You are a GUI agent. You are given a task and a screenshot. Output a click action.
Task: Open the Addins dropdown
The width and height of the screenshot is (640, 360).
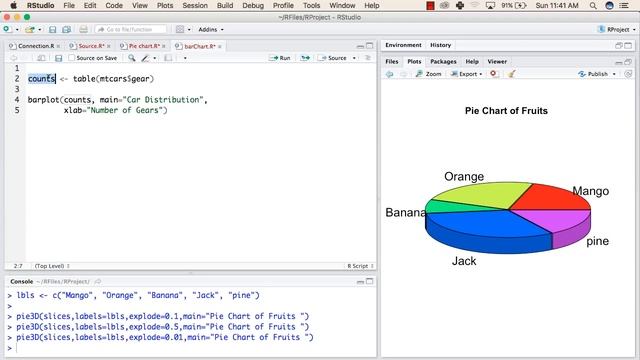point(211,29)
